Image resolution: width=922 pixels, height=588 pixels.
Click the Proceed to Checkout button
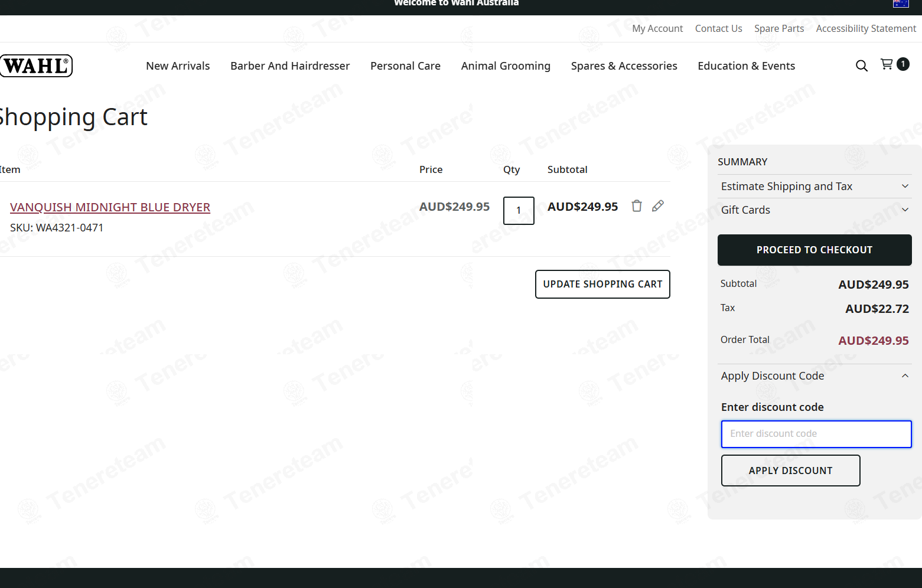pyautogui.click(x=815, y=250)
